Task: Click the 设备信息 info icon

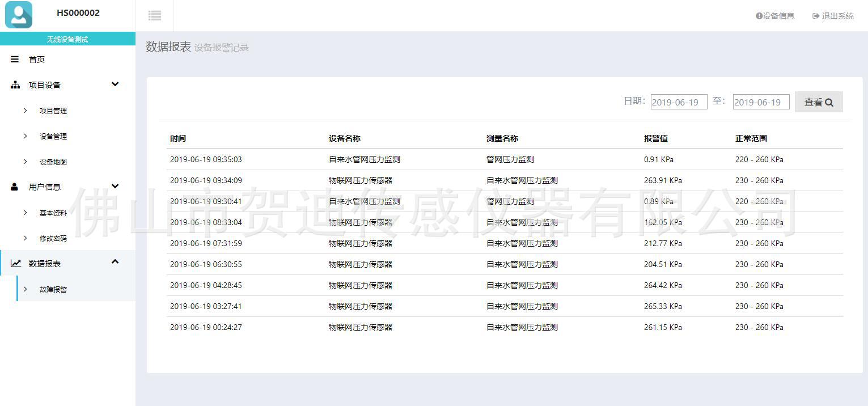Action: (x=759, y=16)
